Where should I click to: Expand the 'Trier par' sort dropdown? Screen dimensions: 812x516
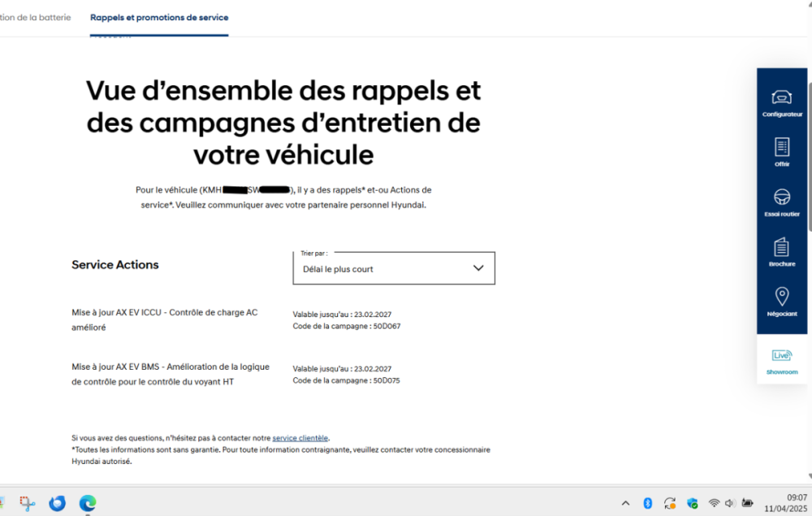393,269
